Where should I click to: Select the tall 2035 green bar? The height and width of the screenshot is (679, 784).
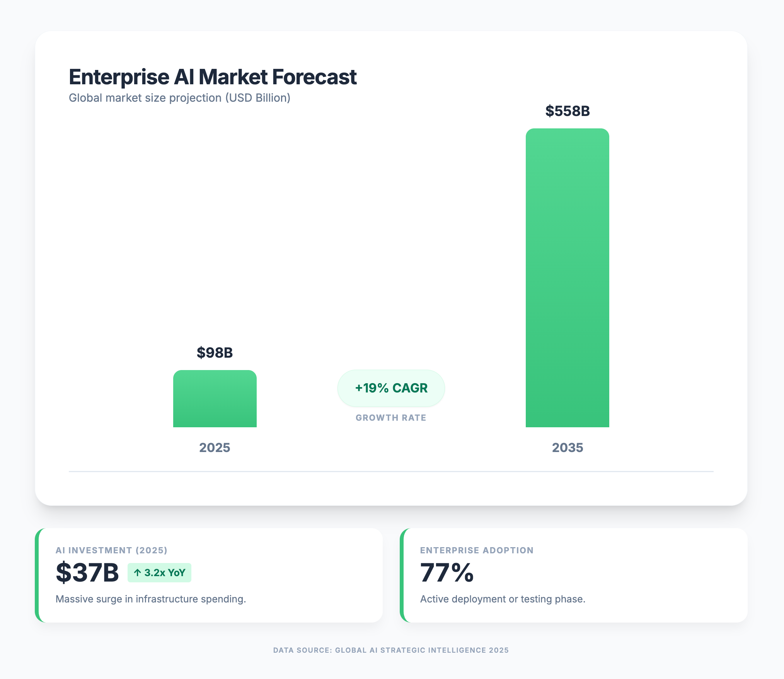(567, 278)
